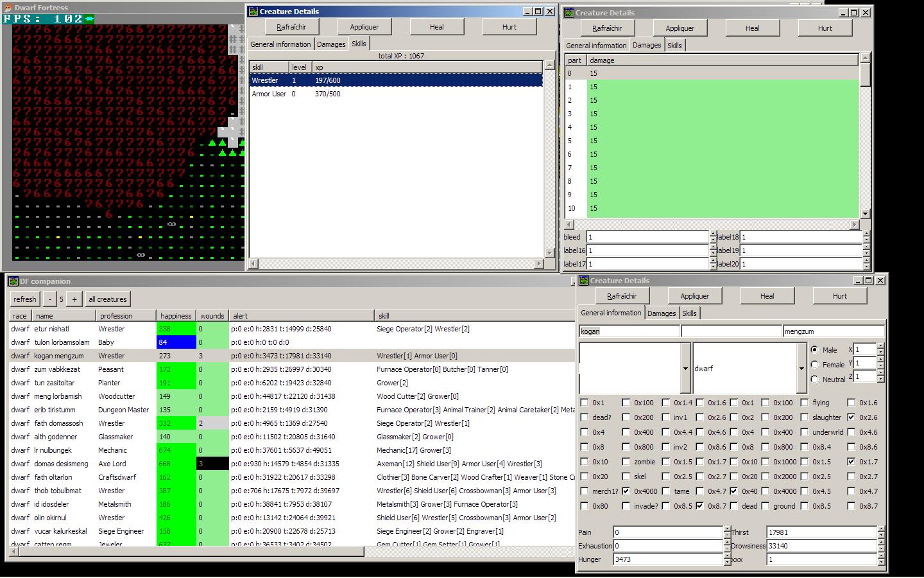Click refresh in DF companion

pyautogui.click(x=25, y=299)
